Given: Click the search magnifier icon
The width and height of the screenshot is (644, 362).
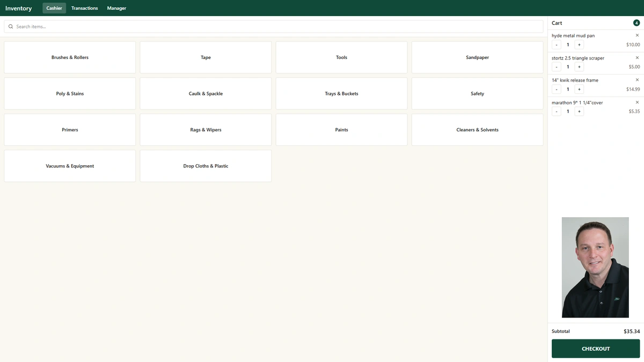Looking at the screenshot, I should pyautogui.click(x=11, y=26).
